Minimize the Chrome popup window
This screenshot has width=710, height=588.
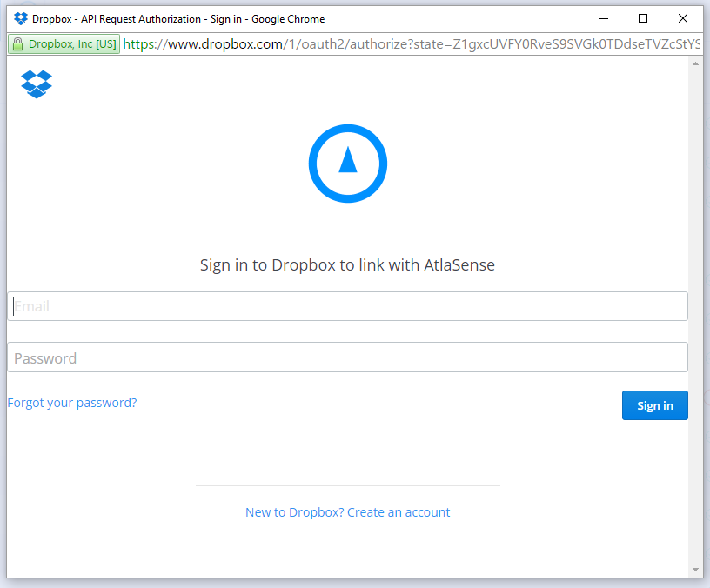[x=604, y=19]
